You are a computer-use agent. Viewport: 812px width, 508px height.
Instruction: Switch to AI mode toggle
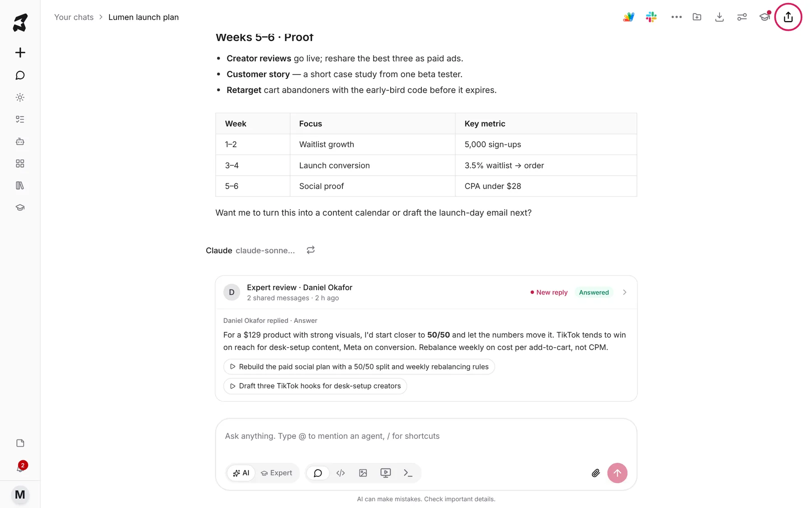click(241, 473)
